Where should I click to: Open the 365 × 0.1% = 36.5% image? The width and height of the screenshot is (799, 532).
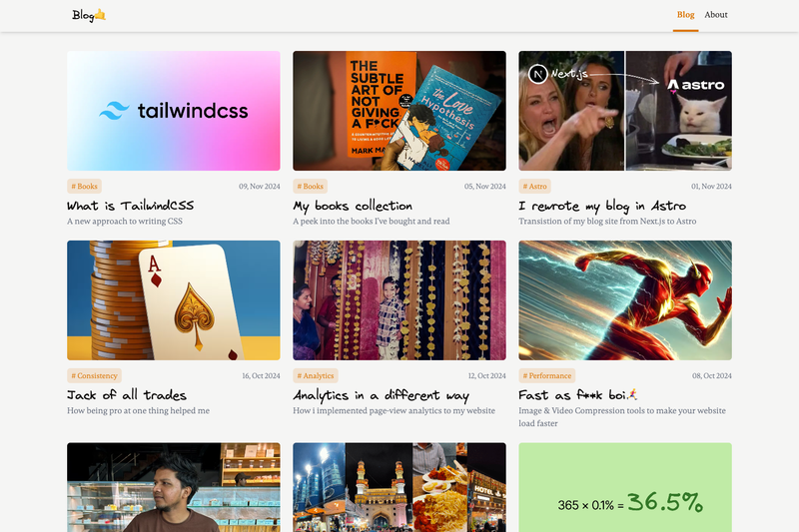coord(625,487)
